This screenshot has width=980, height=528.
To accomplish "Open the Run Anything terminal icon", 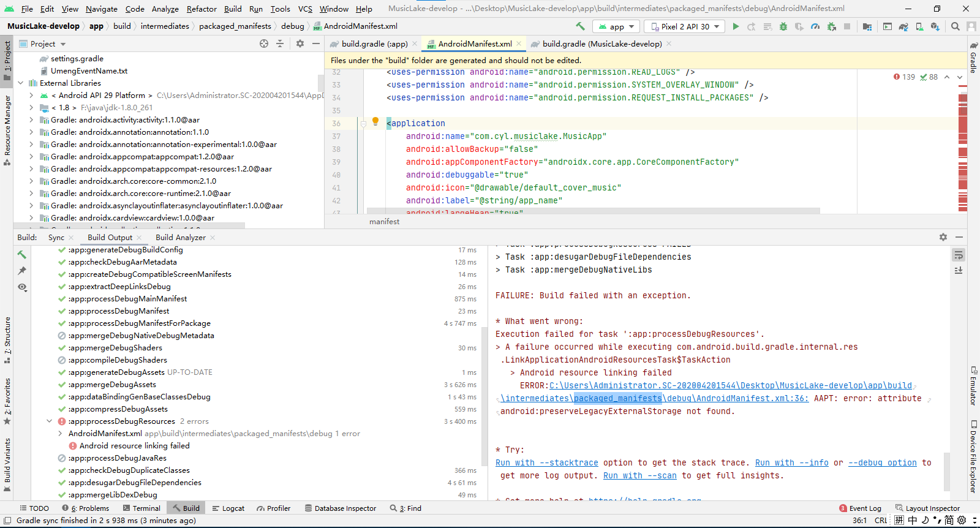I will pos(888,26).
